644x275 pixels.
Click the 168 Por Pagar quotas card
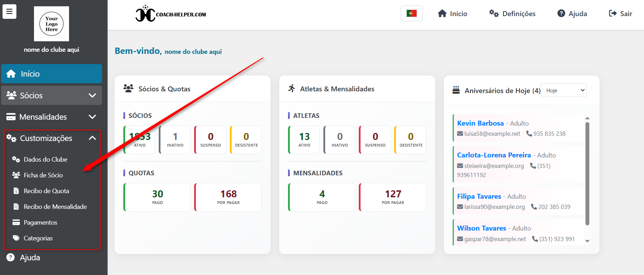coord(228,197)
